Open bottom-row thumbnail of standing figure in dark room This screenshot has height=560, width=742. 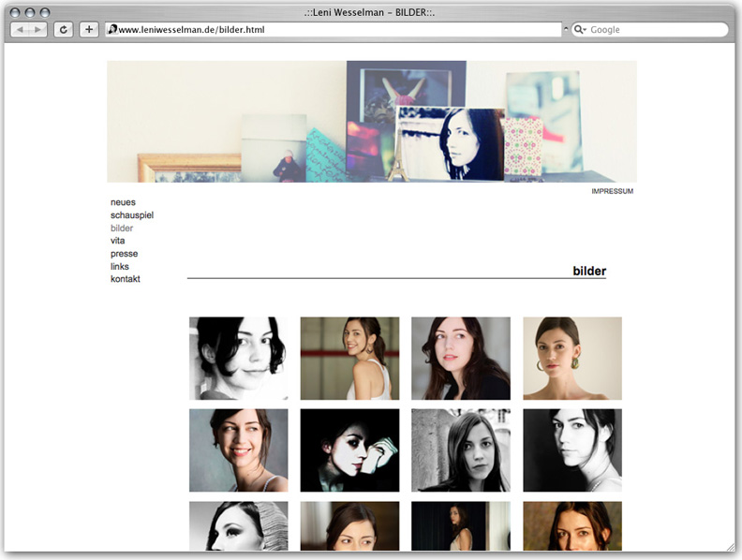(x=461, y=526)
